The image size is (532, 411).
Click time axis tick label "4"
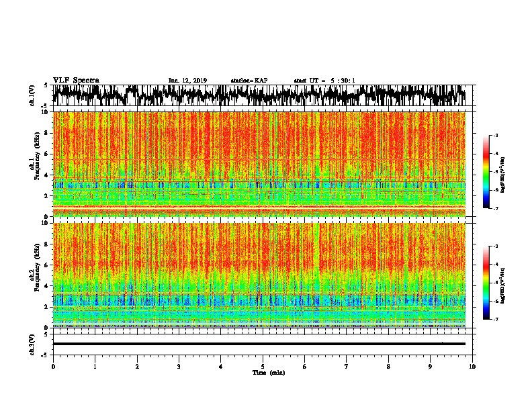point(221,366)
